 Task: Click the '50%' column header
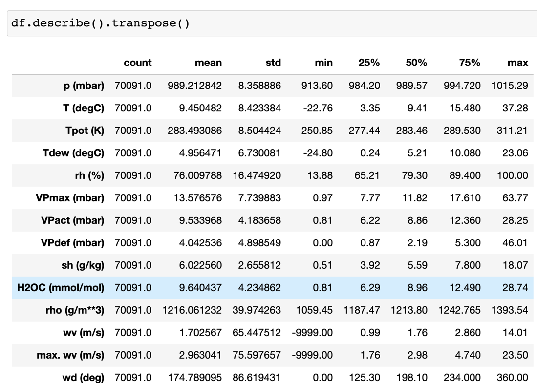416,63
